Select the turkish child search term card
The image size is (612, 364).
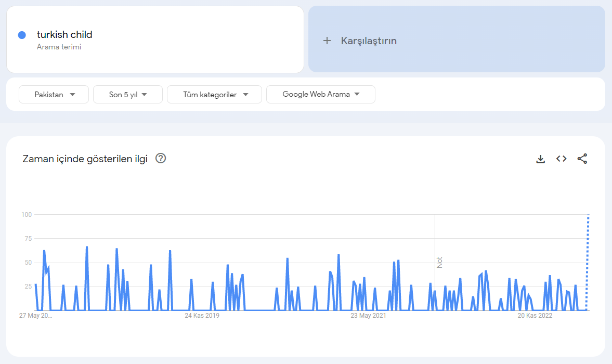(154, 39)
